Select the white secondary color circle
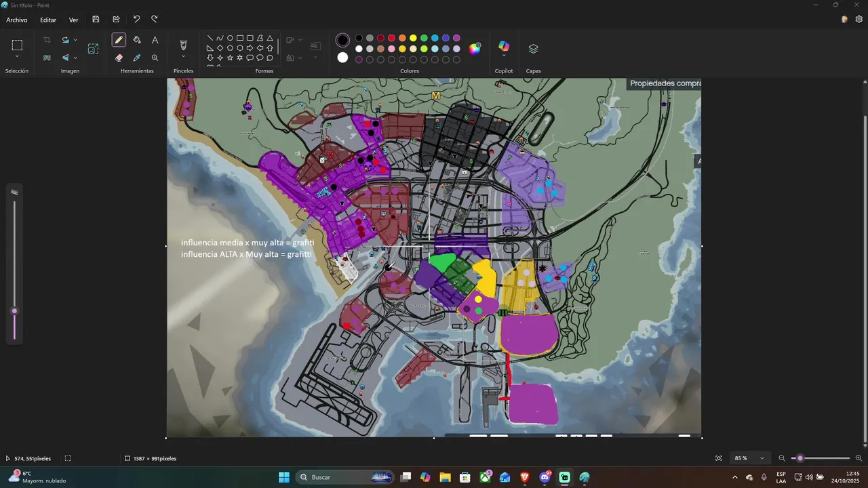 click(342, 58)
